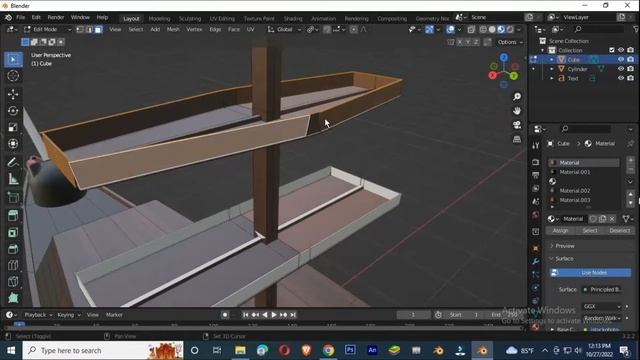Select the Measure tool
Viewport: 640px width, 360px height.
coord(13,179)
